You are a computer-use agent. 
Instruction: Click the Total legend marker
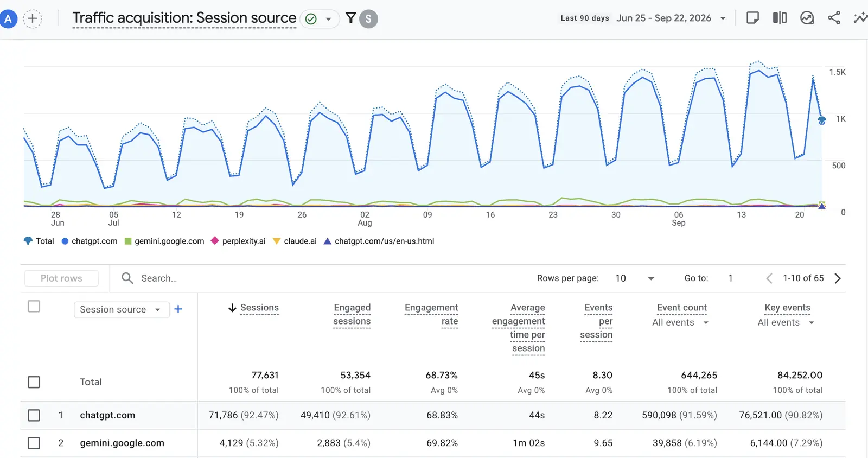pos(28,241)
